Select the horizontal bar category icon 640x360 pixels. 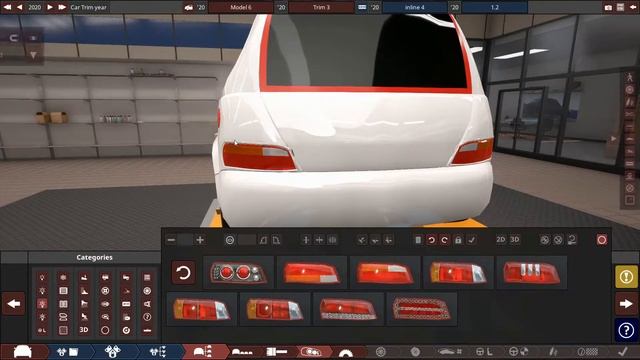tap(147, 330)
